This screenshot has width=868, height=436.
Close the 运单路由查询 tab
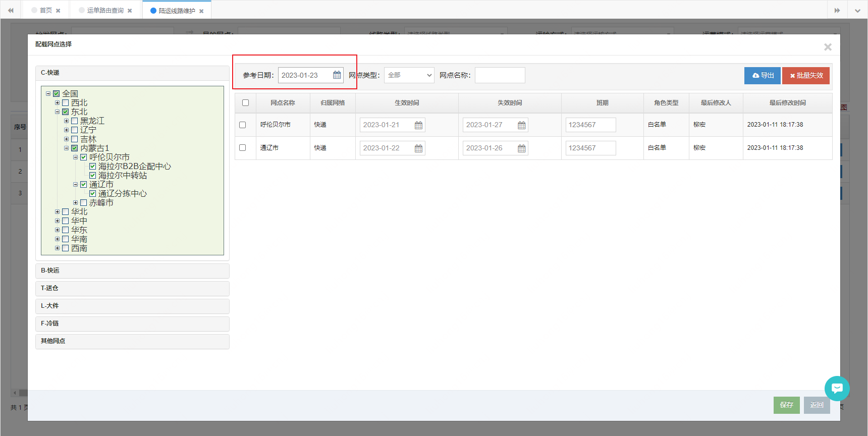[x=130, y=11]
